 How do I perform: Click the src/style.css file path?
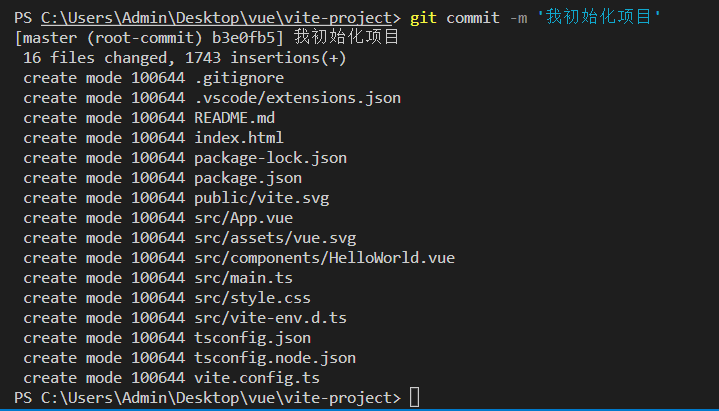[253, 298]
